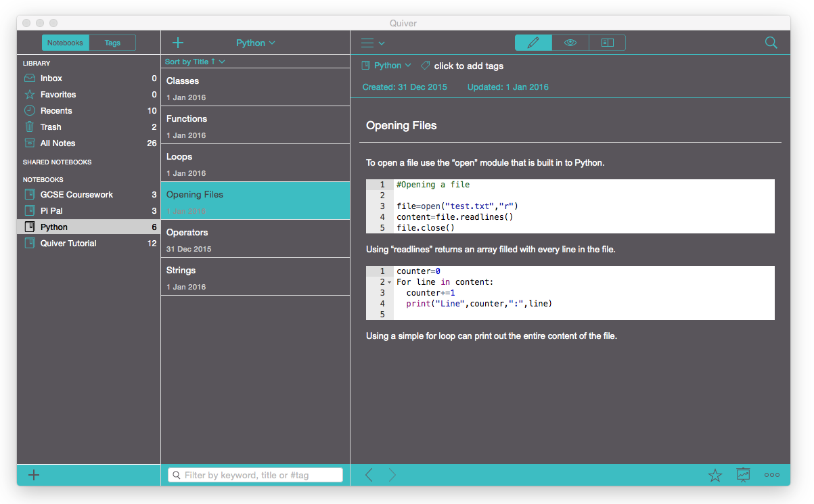Click to add tags to note
814x504 pixels.
pyautogui.click(x=468, y=66)
